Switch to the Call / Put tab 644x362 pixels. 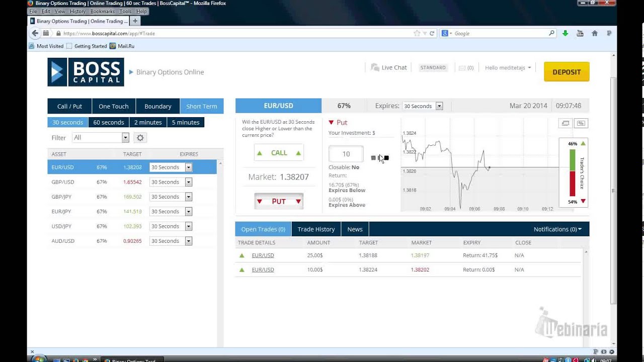(x=69, y=106)
